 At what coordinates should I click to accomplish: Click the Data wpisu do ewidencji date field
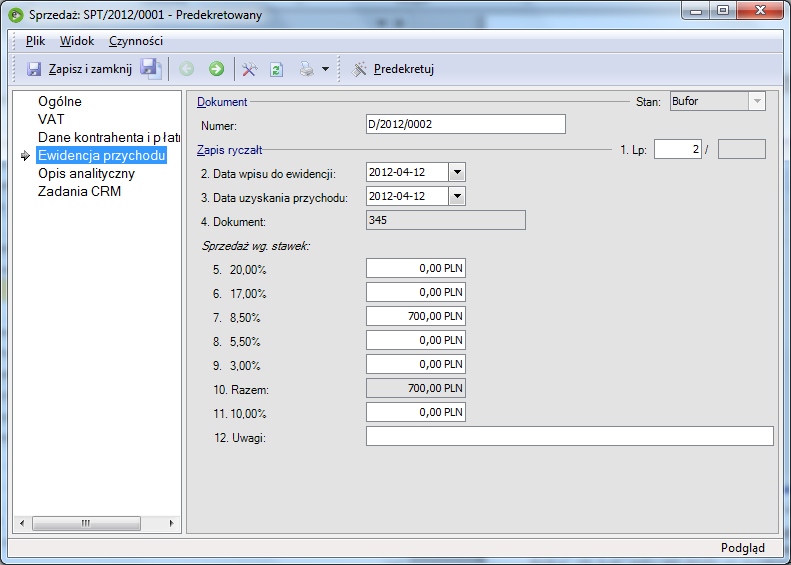pos(407,172)
